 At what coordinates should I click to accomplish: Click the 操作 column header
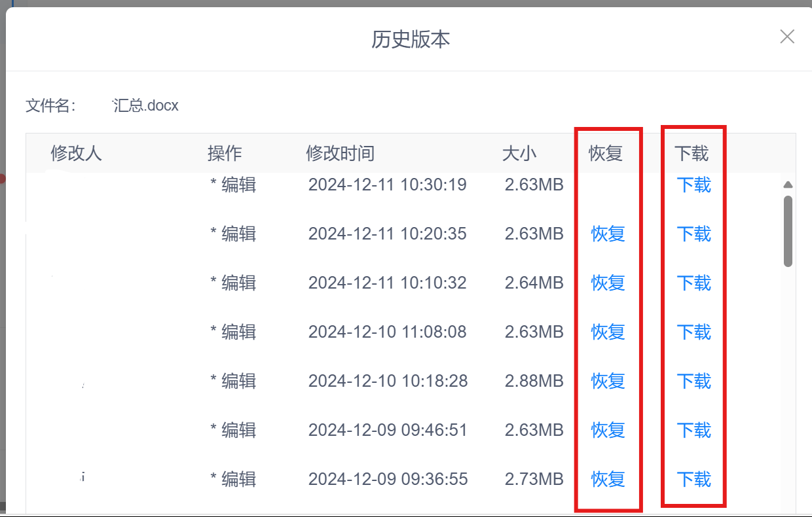click(223, 153)
